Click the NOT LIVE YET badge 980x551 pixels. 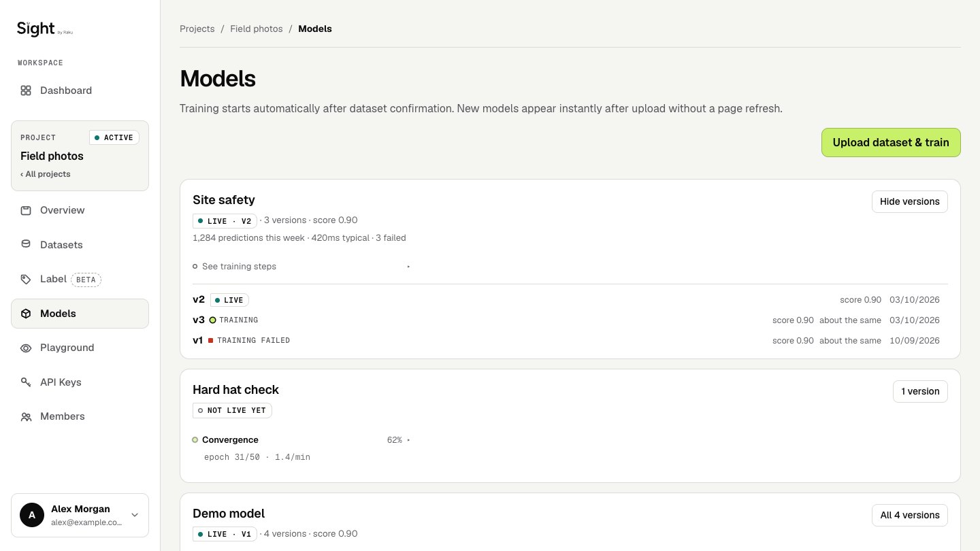click(x=233, y=410)
